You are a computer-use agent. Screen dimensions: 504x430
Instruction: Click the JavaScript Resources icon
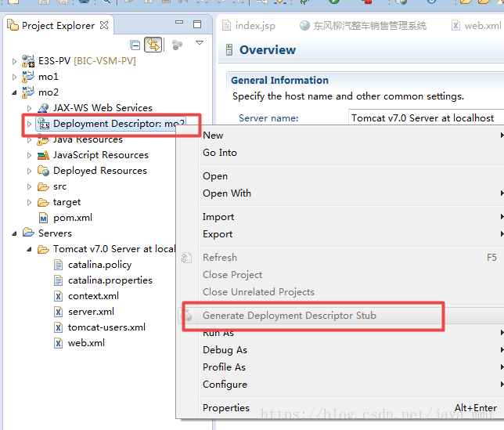[43, 155]
